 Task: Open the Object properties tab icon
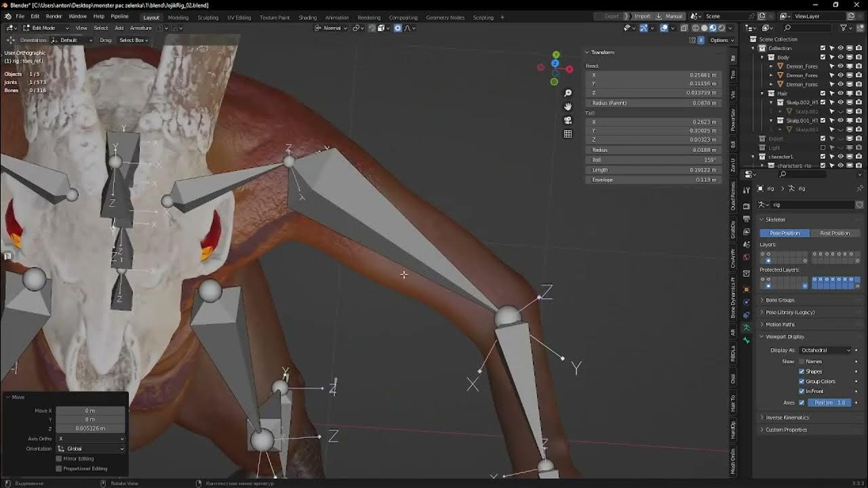[747, 289]
